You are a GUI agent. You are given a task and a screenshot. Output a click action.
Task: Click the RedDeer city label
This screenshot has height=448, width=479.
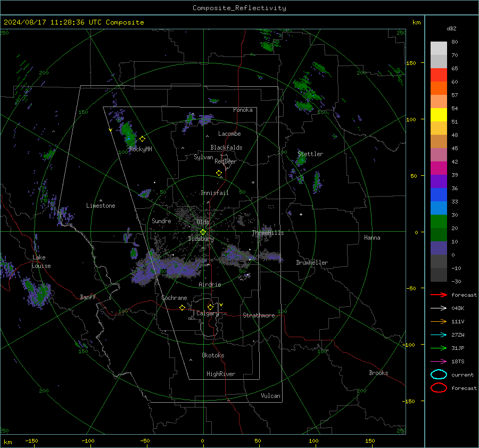pos(226,161)
